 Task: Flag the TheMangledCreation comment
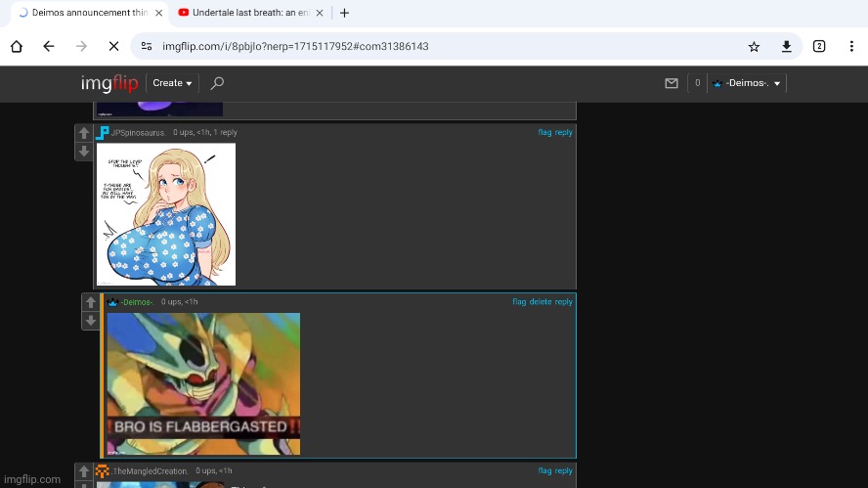click(544, 471)
